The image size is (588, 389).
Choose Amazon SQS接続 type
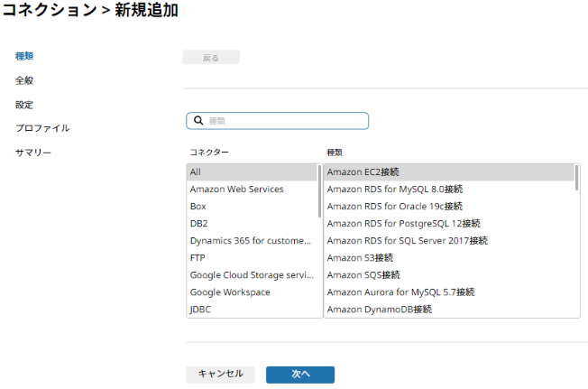click(449, 275)
